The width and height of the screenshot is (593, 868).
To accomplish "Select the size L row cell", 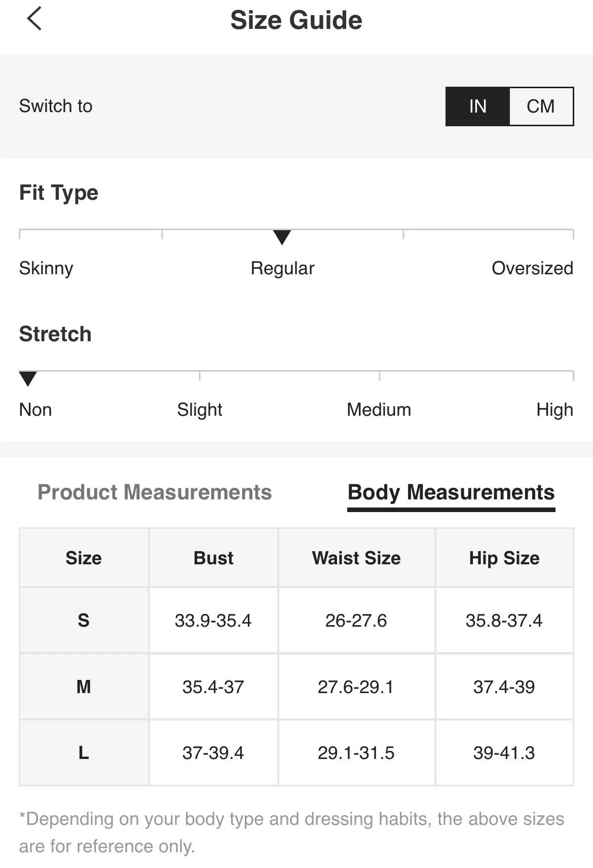I will tap(84, 753).
